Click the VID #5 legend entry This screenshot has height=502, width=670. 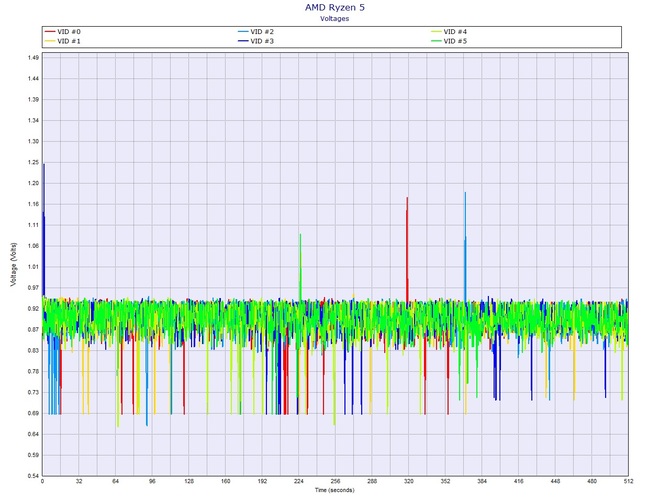coord(449,41)
